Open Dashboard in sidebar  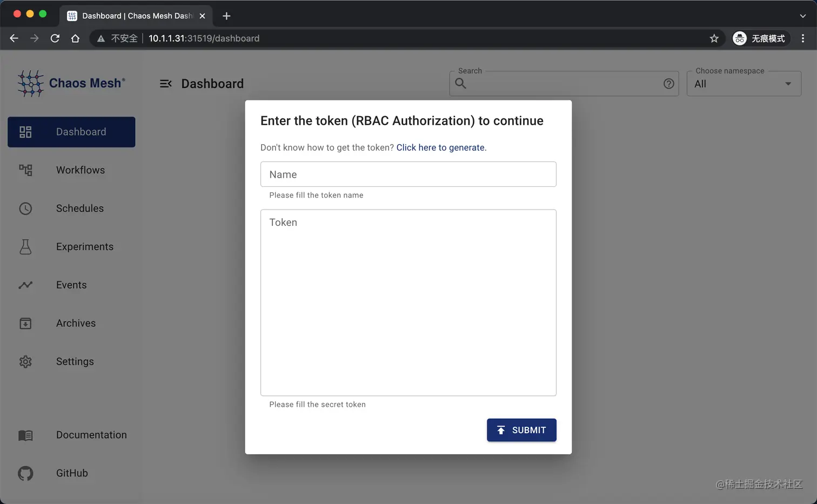pyautogui.click(x=71, y=132)
